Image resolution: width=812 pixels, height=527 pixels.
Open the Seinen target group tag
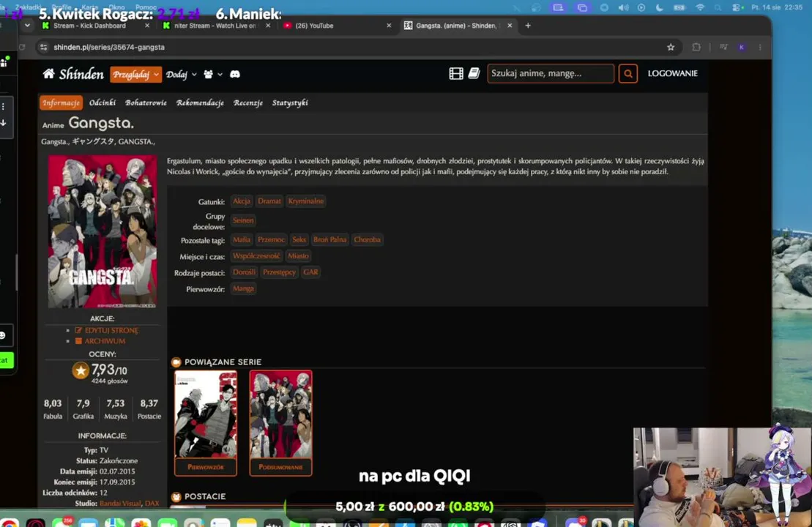point(243,220)
